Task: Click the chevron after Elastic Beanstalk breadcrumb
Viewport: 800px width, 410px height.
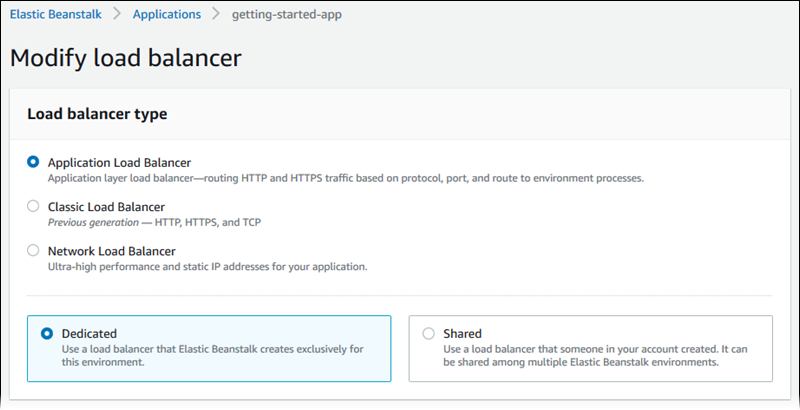Action: pos(118,15)
